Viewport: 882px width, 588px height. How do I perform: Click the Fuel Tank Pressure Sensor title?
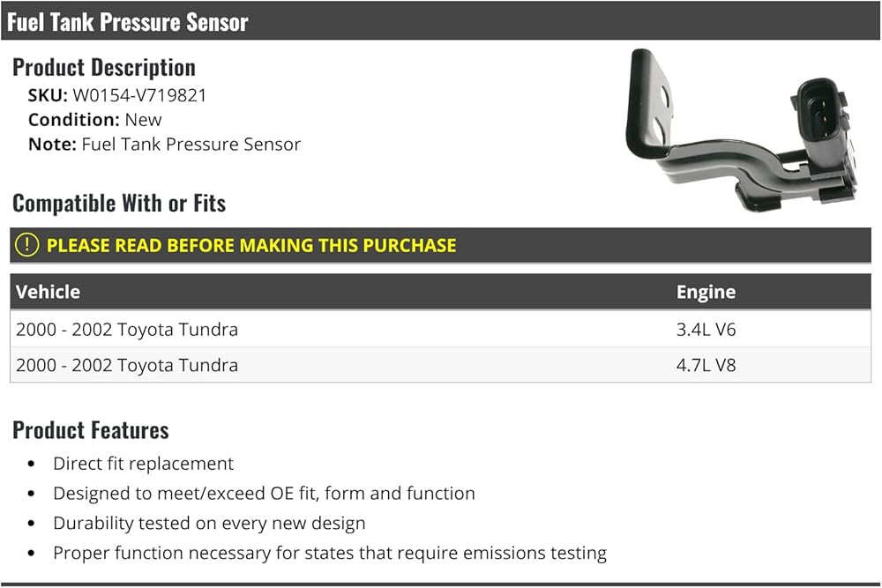click(x=128, y=22)
